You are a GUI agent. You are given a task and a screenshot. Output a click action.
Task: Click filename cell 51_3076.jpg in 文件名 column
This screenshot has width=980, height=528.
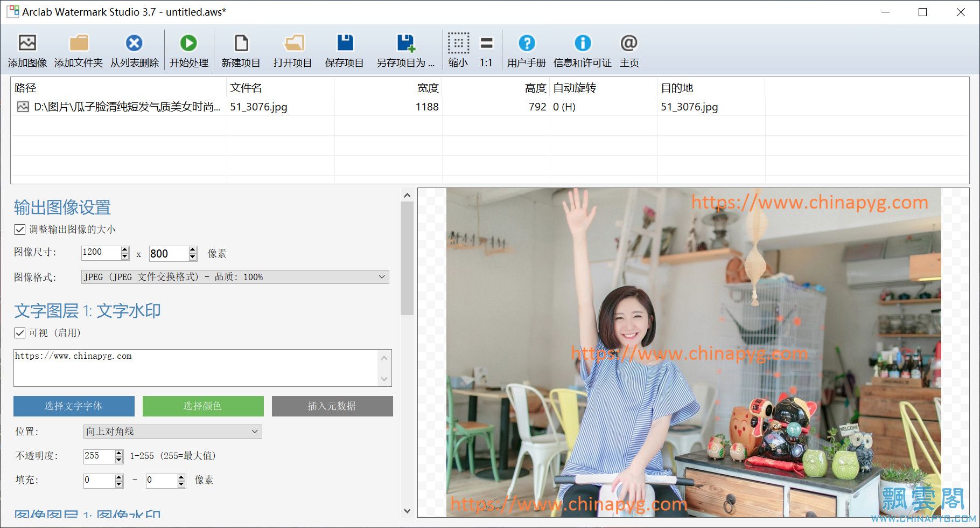click(x=258, y=107)
